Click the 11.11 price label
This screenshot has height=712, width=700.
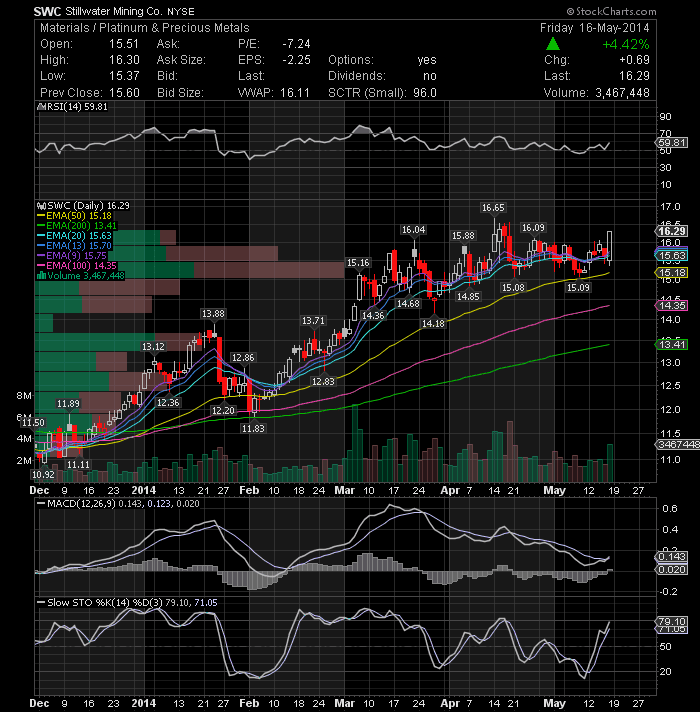pos(78,465)
